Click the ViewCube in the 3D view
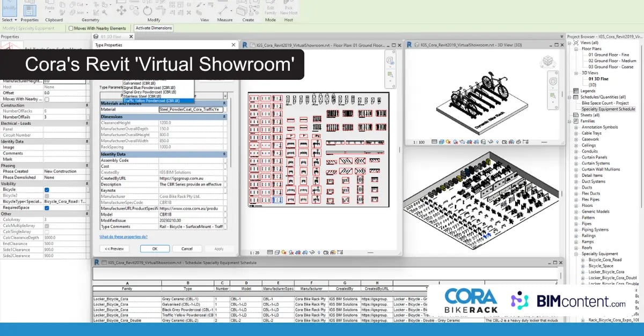644x336 pixels. pyautogui.click(x=548, y=62)
